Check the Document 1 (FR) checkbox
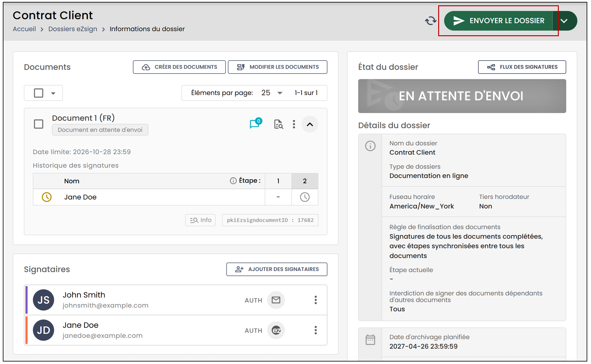 38,124
